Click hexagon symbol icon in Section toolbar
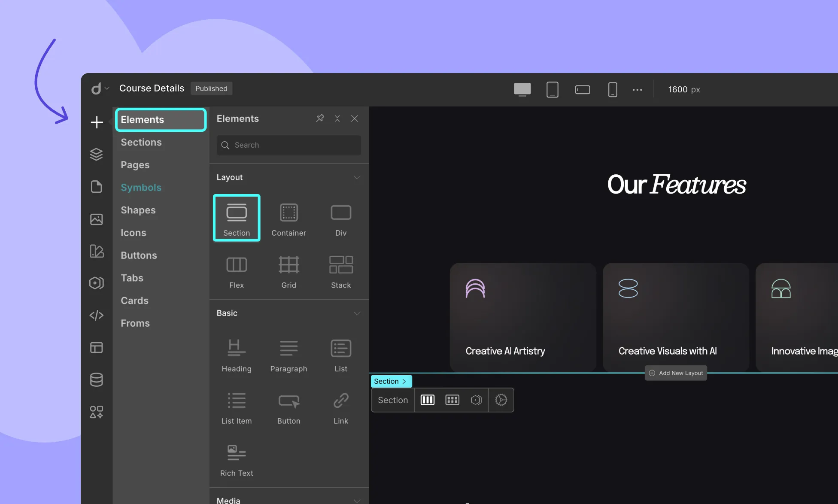This screenshot has height=504, width=838. click(476, 400)
